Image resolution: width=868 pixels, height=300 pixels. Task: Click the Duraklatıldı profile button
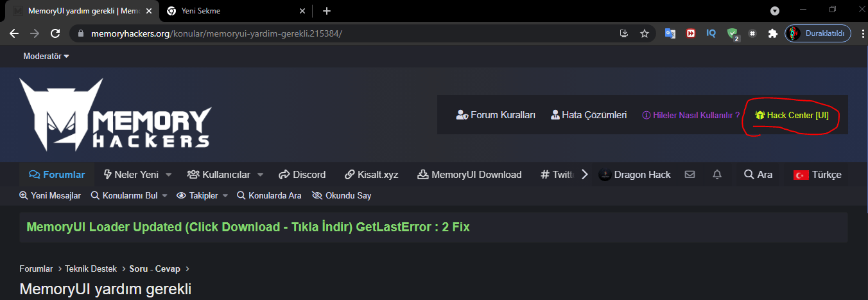[818, 33]
